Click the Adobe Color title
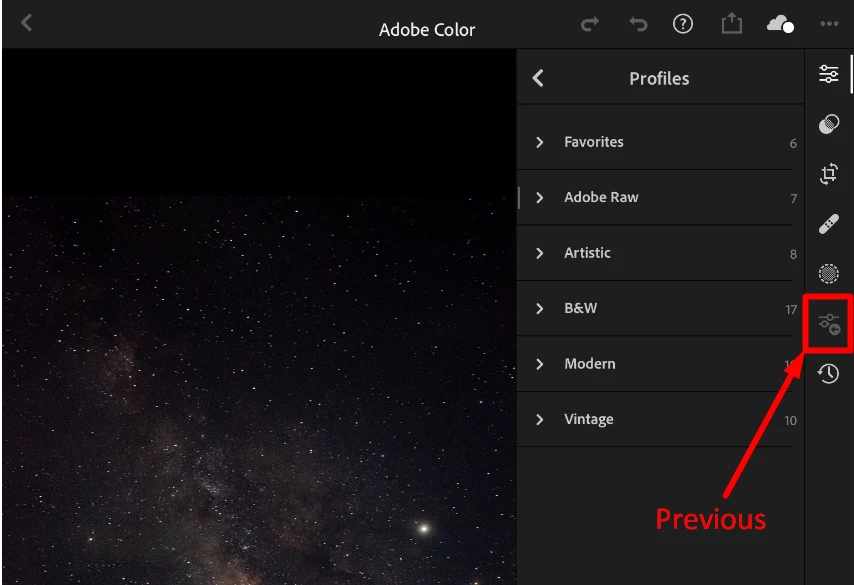The width and height of the screenshot is (854, 585). click(427, 30)
